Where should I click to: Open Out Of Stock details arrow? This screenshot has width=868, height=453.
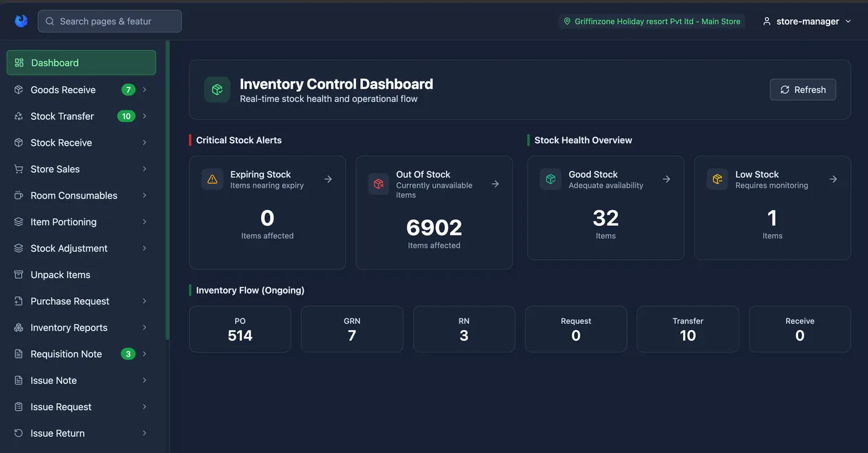pos(495,184)
